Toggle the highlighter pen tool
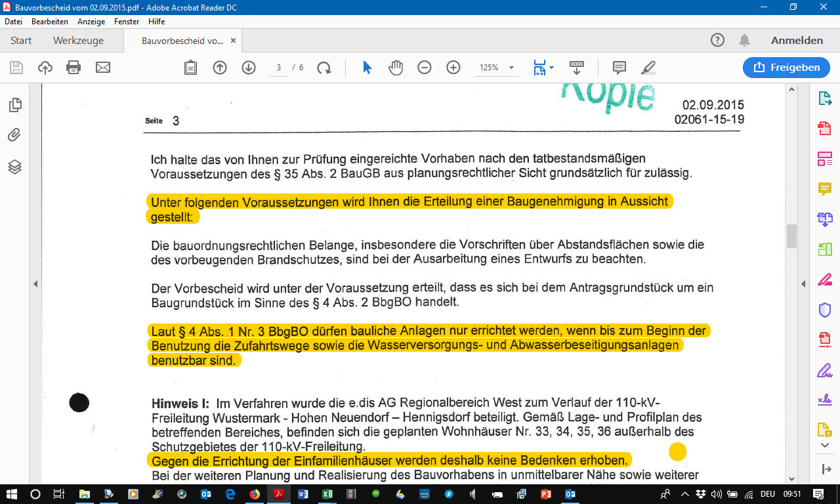Image resolution: width=840 pixels, height=504 pixels. click(648, 68)
